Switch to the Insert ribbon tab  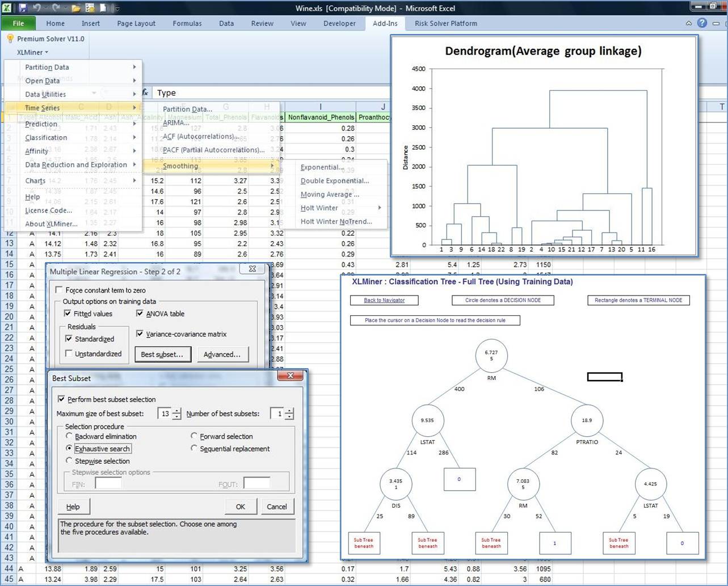tap(90, 23)
